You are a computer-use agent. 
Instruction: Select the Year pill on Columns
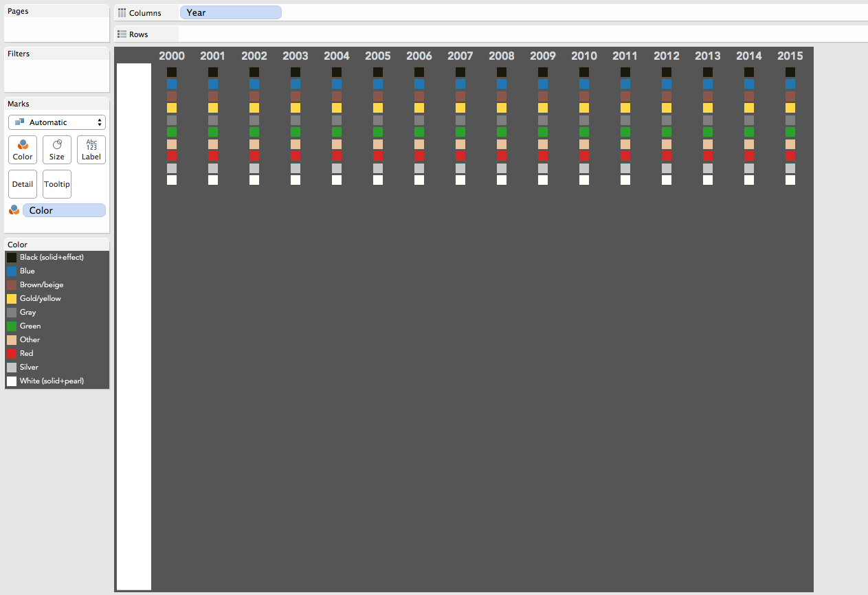click(230, 12)
